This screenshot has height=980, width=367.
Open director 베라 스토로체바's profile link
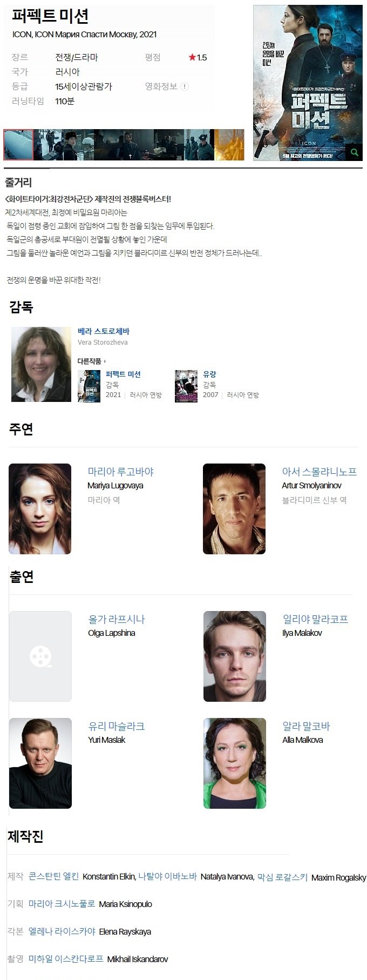click(104, 331)
